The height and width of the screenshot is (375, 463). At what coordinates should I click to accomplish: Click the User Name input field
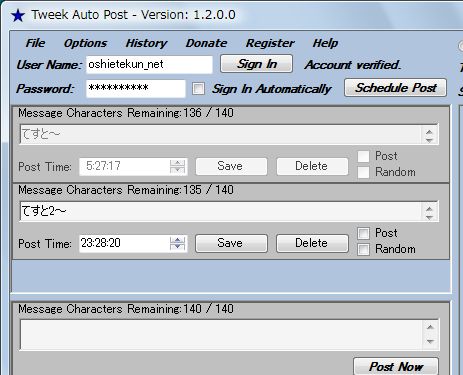point(149,64)
